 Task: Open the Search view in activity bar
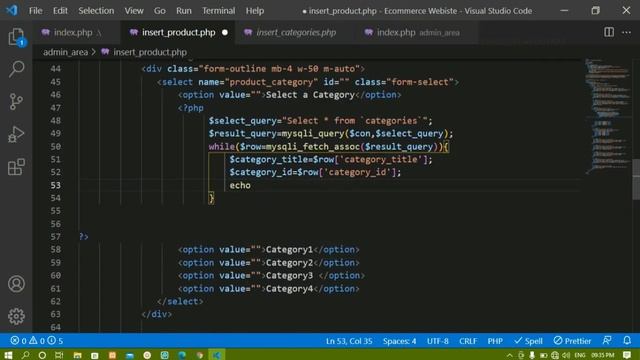point(16,69)
